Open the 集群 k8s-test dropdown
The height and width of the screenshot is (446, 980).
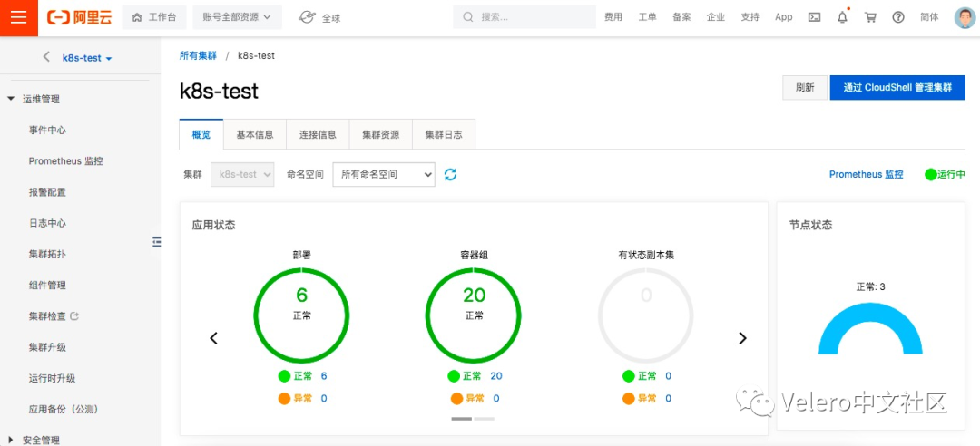coord(242,174)
